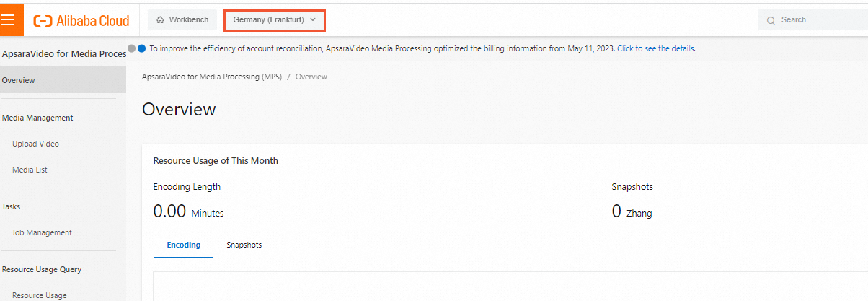Click the Media Management section heading
Viewport: 868px width, 301px height.
[37, 118]
